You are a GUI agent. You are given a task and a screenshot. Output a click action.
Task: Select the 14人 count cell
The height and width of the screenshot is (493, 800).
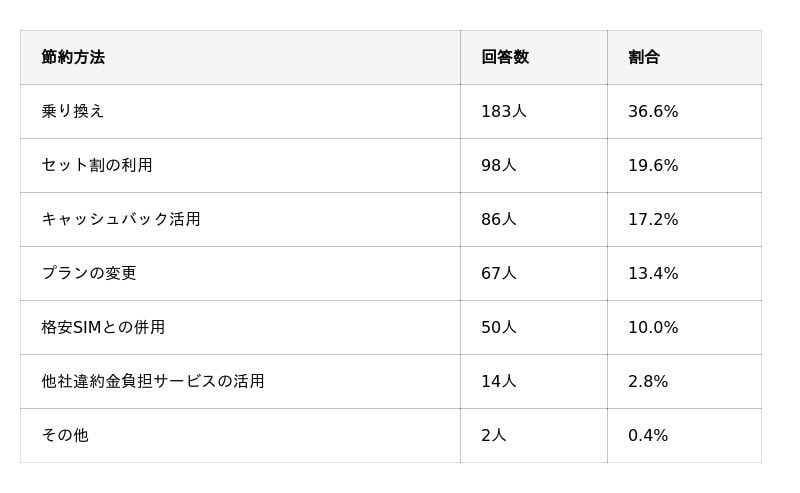click(x=498, y=381)
